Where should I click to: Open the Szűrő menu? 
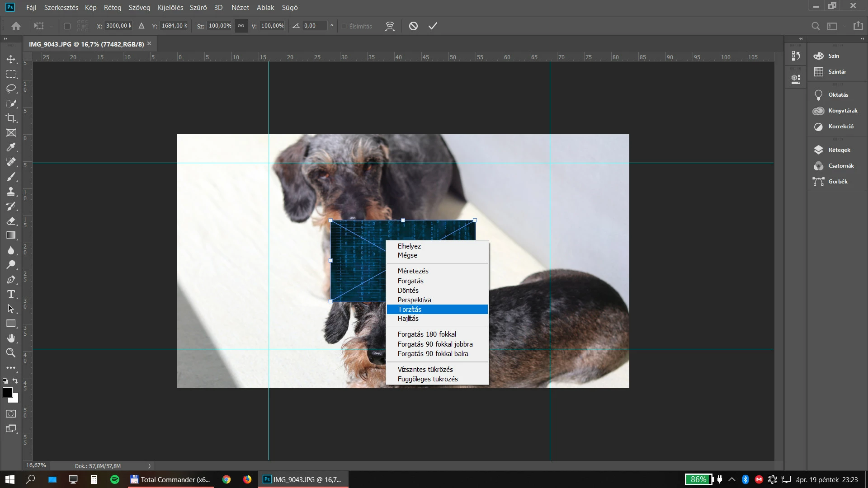coord(198,8)
